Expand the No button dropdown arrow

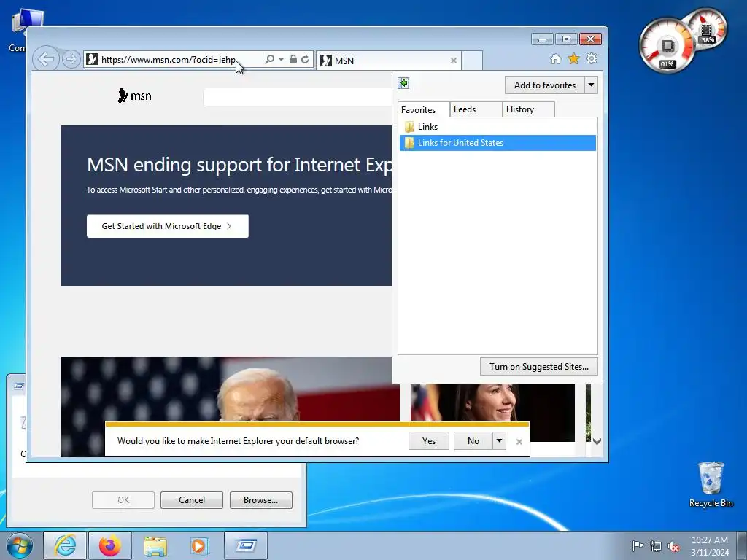coord(499,441)
